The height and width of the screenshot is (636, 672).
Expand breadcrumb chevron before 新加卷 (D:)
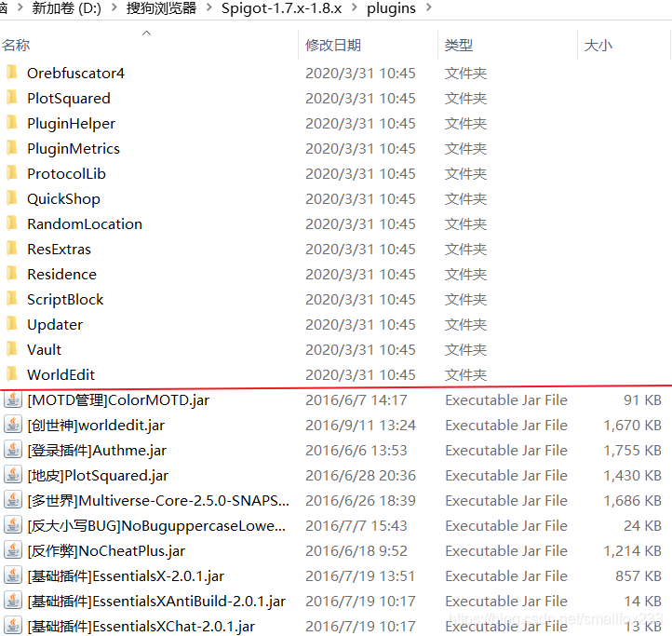20,7
